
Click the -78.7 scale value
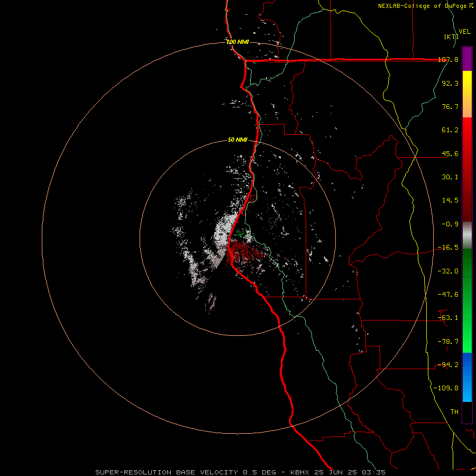[448, 342]
